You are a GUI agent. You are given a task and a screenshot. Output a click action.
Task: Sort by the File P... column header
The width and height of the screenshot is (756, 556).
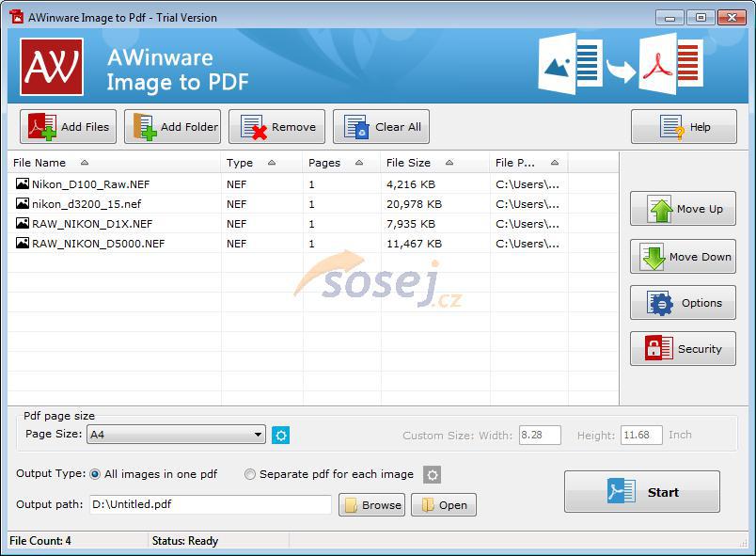[528, 163]
